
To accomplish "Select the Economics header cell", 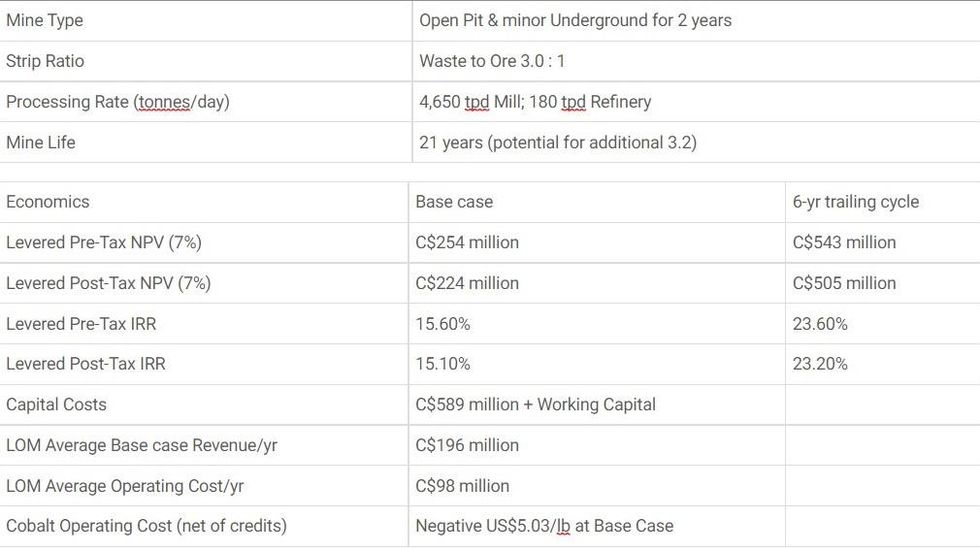I will [48, 202].
